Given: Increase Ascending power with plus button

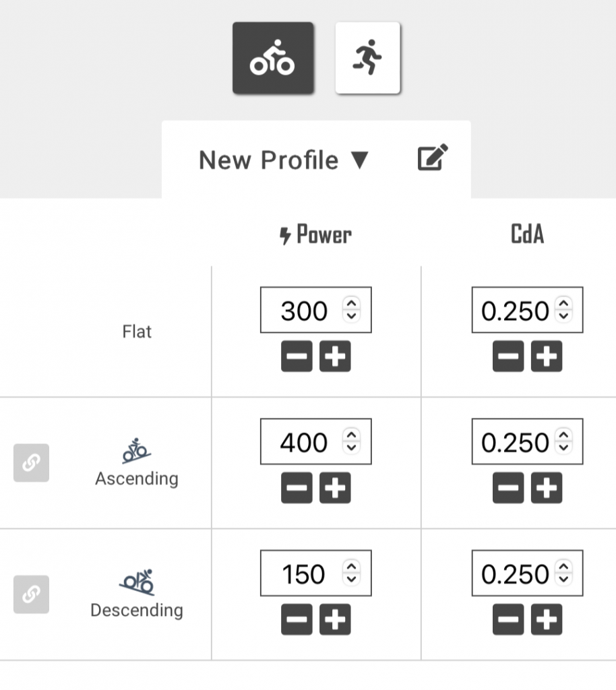Looking at the screenshot, I should click(x=335, y=489).
